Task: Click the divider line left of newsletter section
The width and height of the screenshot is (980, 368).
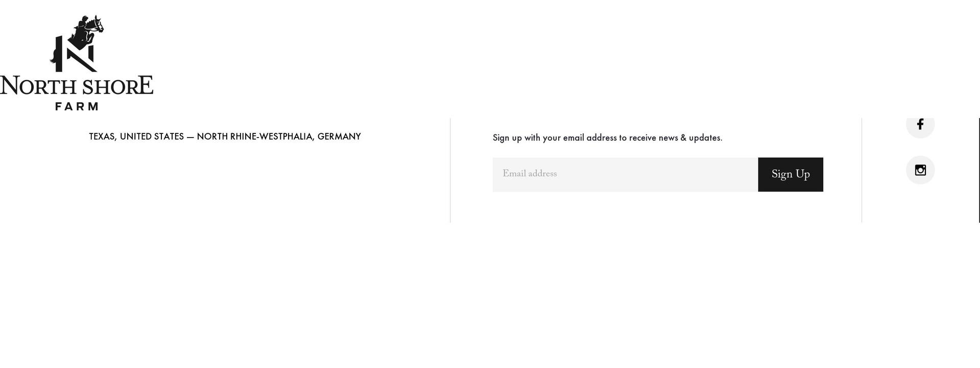Action: click(450, 170)
